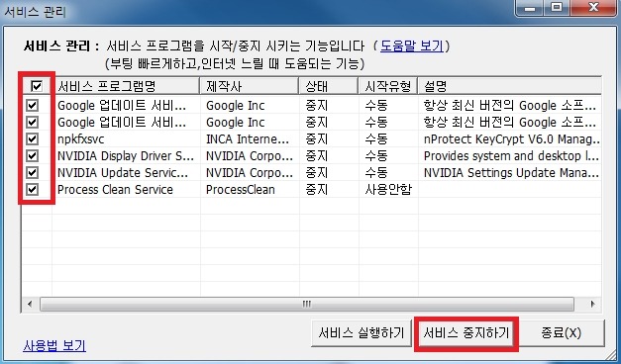Uncheck the Process Clean Service checkbox

(32, 190)
